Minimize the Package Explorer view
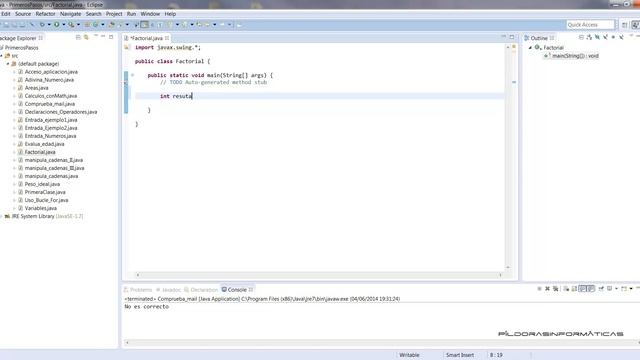 point(103,37)
